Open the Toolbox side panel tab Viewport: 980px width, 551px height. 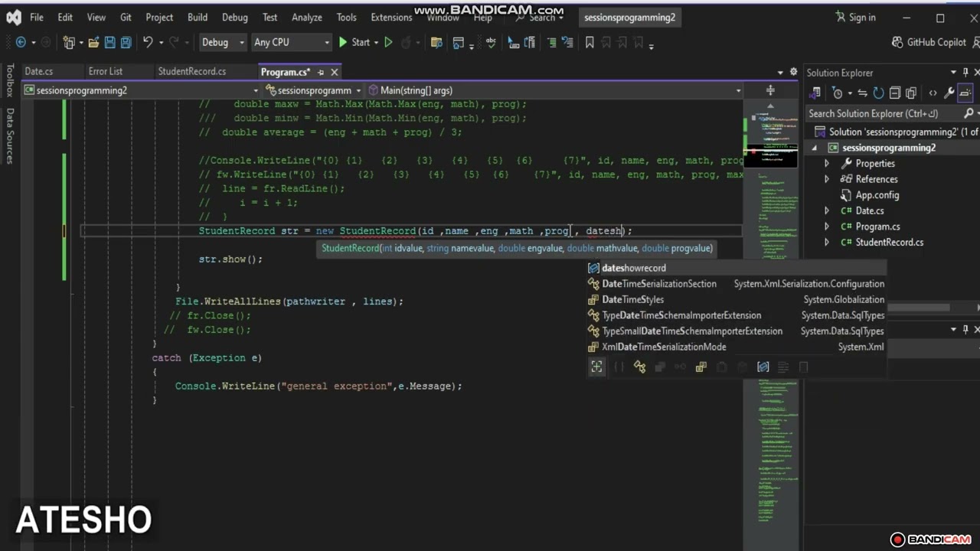(x=10, y=80)
